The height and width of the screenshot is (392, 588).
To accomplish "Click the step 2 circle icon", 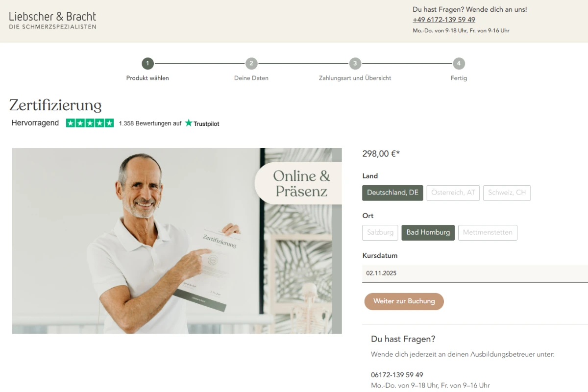I will coord(251,64).
